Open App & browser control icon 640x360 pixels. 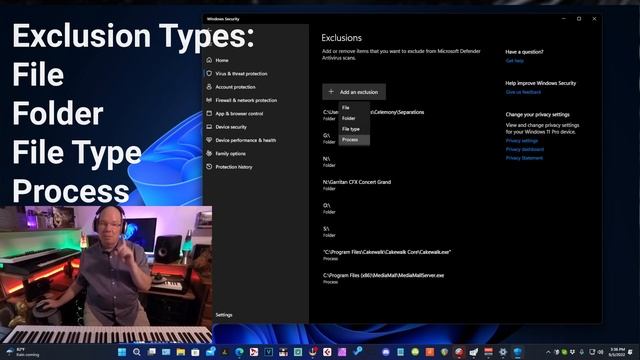point(209,113)
